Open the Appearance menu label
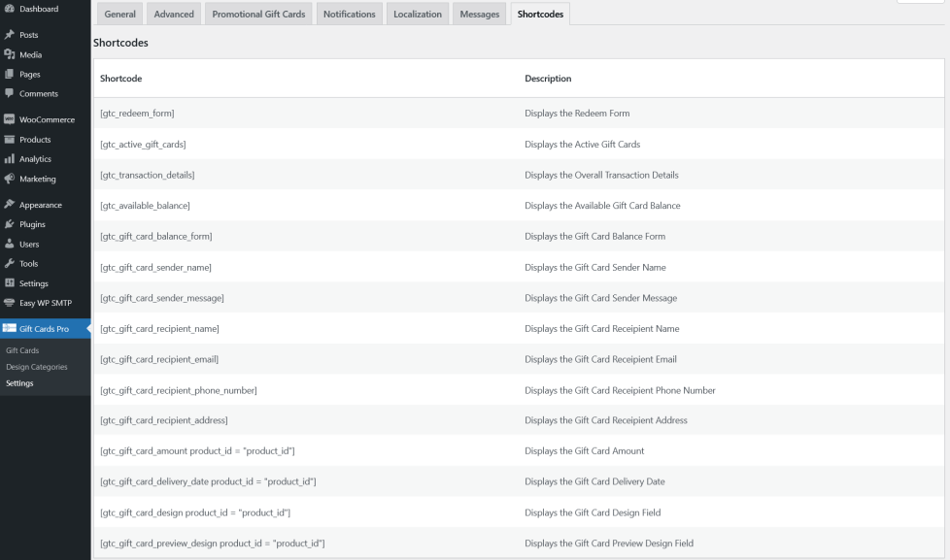 tap(41, 205)
